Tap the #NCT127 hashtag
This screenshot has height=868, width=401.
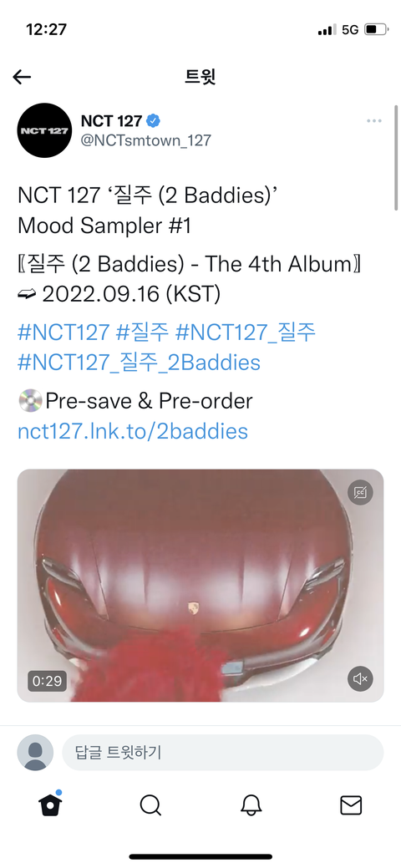coord(63,333)
